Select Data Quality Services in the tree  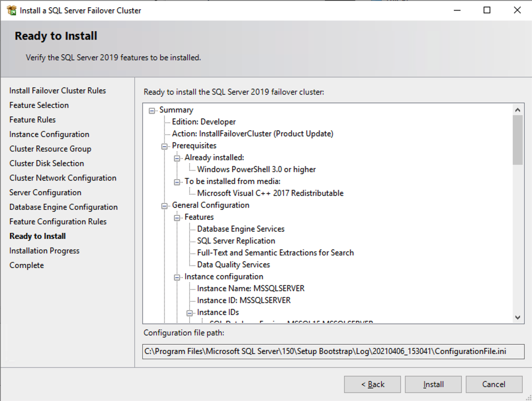coord(233,265)
